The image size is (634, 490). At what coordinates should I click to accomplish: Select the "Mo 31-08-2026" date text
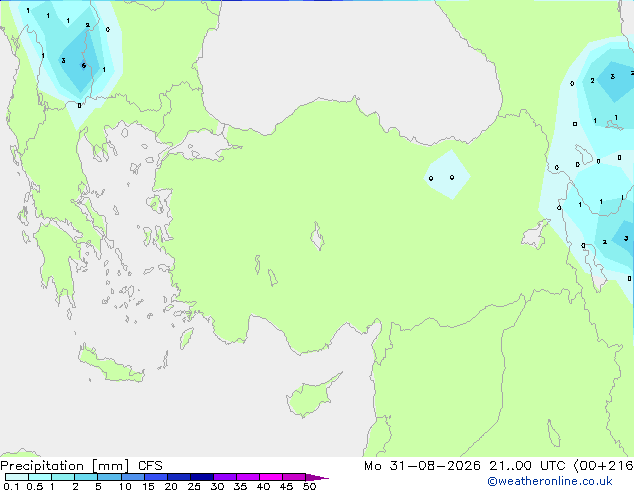click(x=422, y=466)
